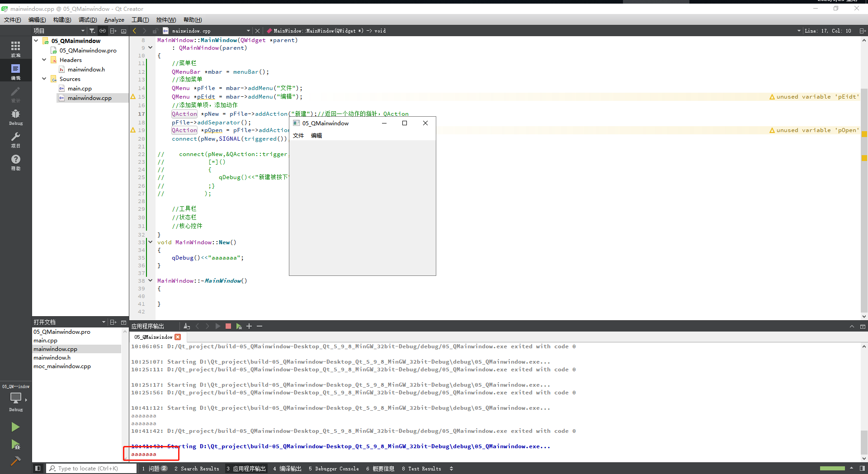Viewport: 868px width, 474px height.
Task: Toggle synchronize with editor link icon
Action: [103, 31]
